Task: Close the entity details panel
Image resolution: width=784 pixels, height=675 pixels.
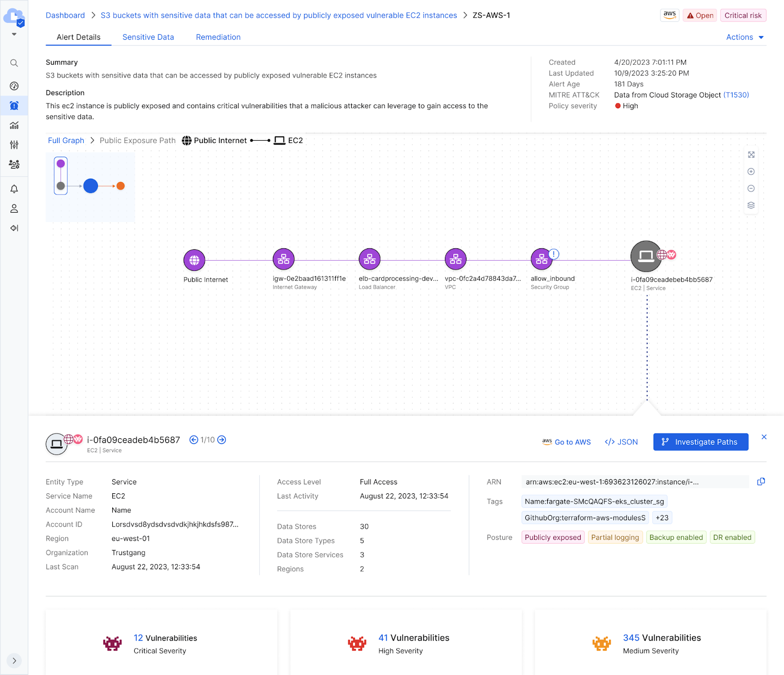Action: [x=764, y=437]
